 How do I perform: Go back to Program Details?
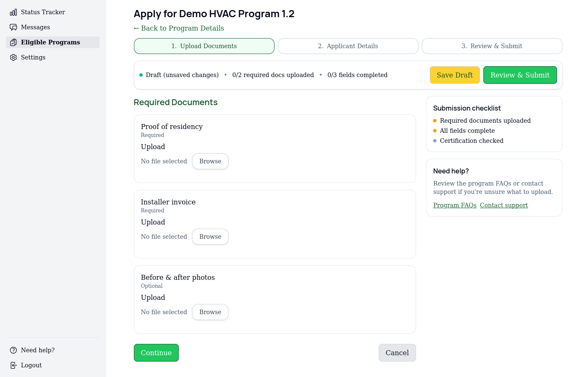point(179,28)
